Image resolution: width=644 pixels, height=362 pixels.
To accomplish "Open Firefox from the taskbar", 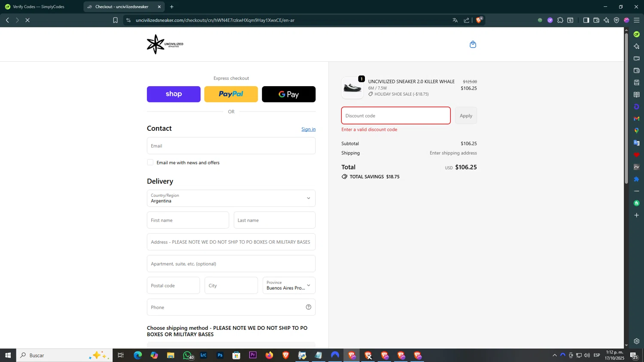I will 269,355.
